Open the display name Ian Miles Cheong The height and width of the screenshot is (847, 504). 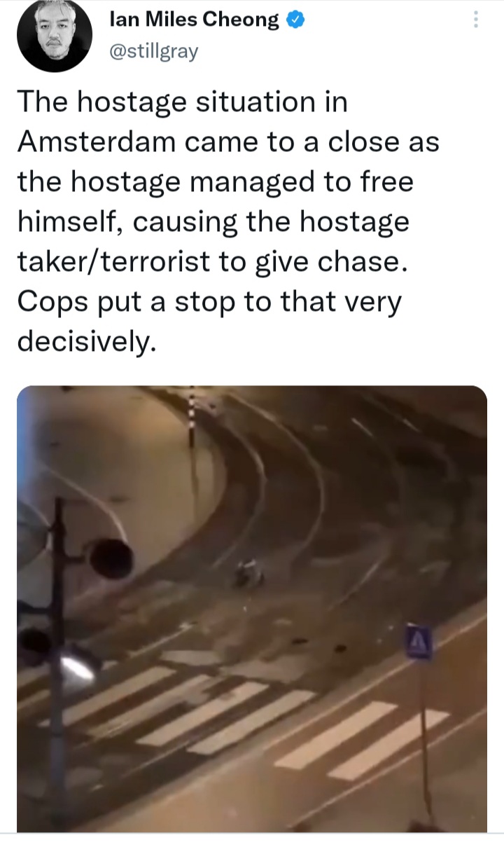click(x=195, y=20)
